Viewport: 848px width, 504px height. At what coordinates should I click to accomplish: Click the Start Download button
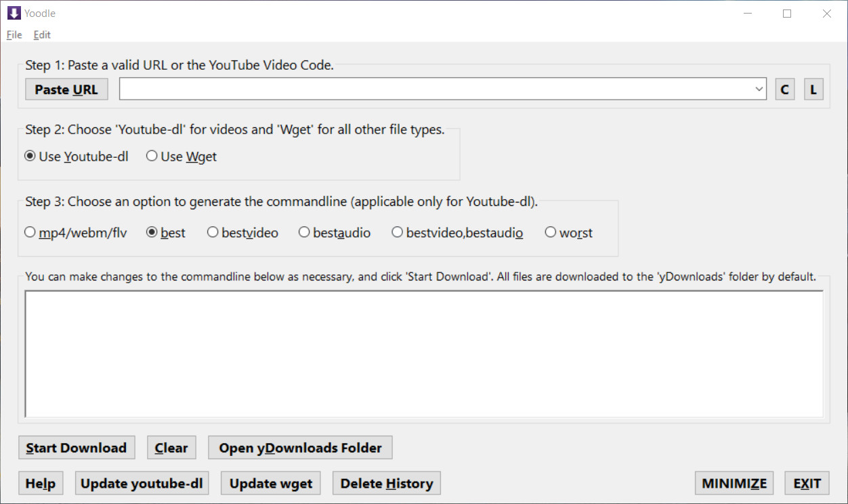pyautogui.click(x=77, y=448)
